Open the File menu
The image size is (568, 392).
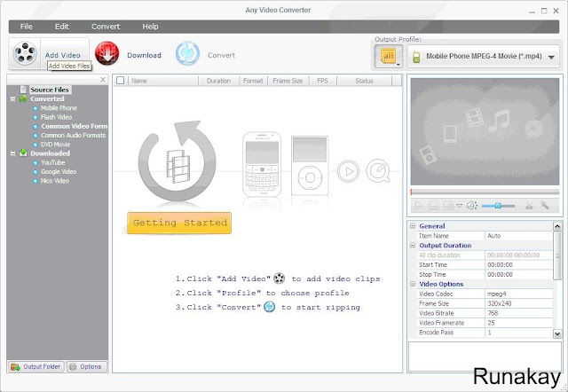tap(26, 27)
